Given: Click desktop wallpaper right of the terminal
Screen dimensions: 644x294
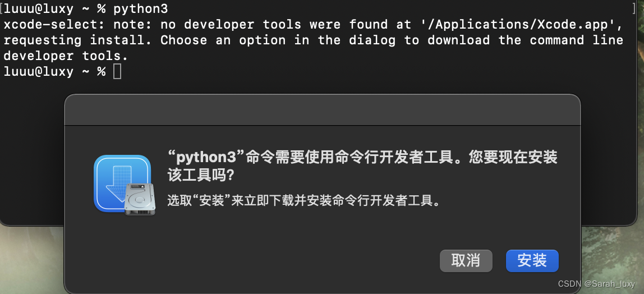Looking at the screenshot, I should pos(641,123).
